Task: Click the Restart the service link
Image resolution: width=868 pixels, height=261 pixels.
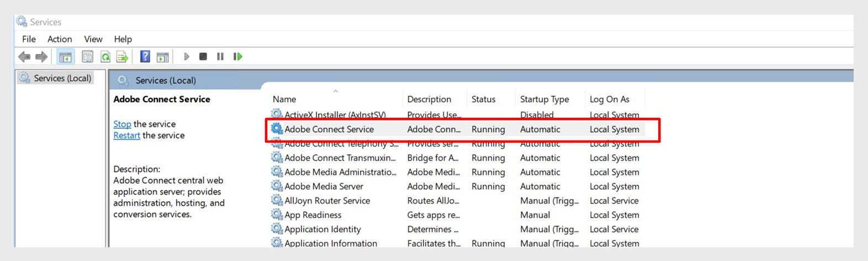Action: pyautogui.click(x=126, y=135)
